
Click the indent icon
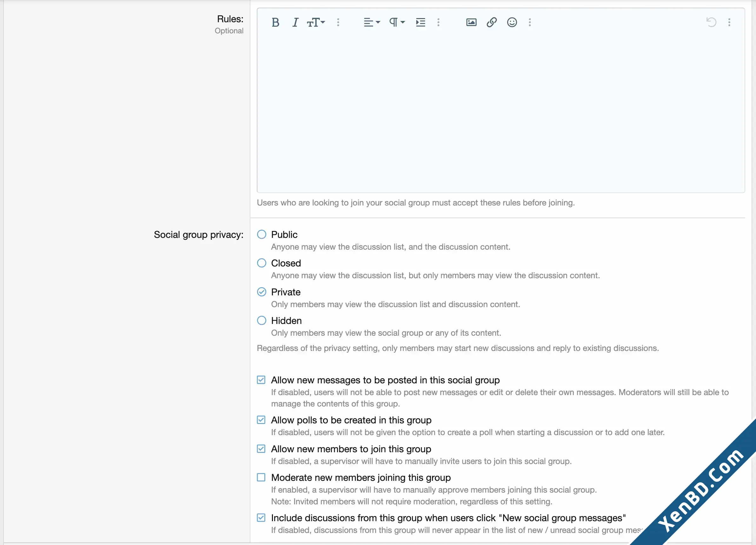421,22
